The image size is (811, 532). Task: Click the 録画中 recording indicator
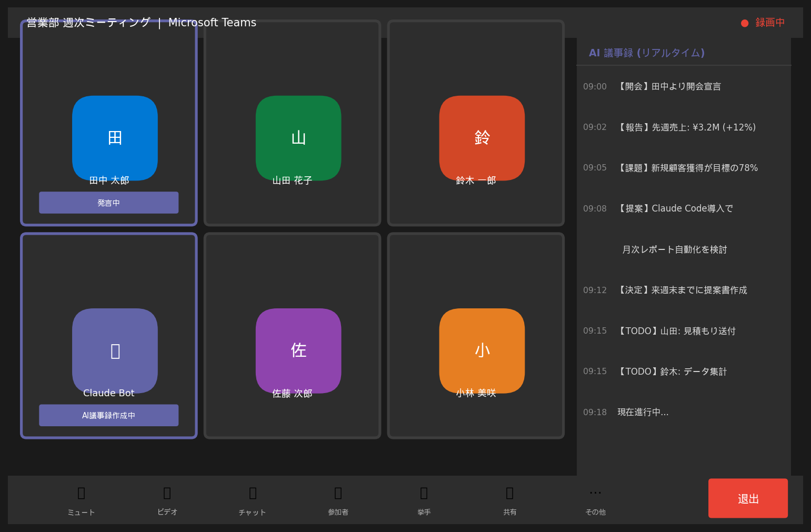click(x=763, y=23)
